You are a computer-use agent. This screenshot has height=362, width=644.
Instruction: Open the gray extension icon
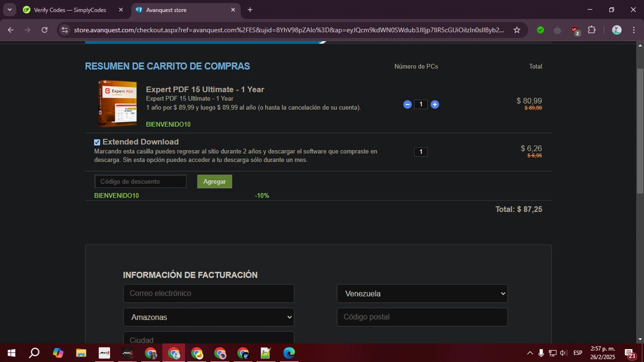[557, 30]
